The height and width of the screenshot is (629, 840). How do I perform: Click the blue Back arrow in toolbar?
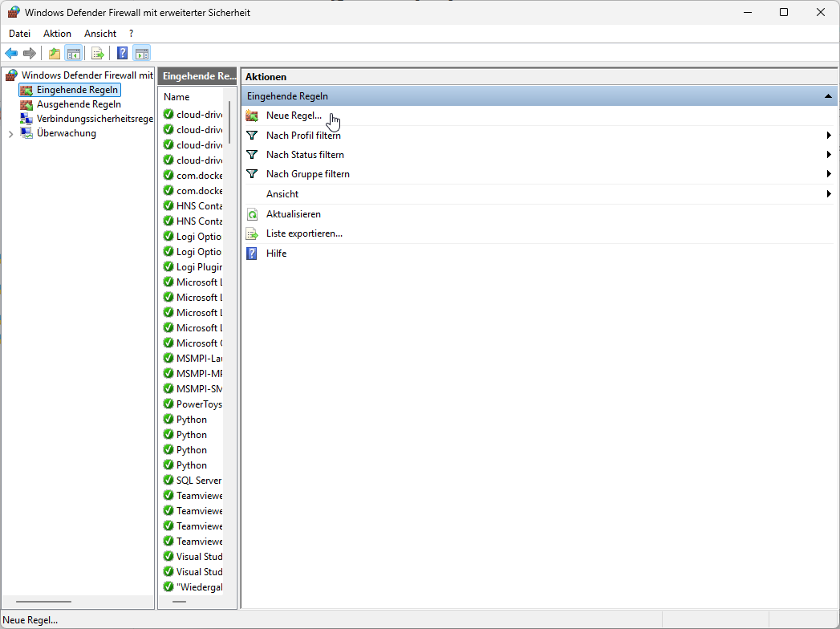pyautogui.click(x=11, y=54)
